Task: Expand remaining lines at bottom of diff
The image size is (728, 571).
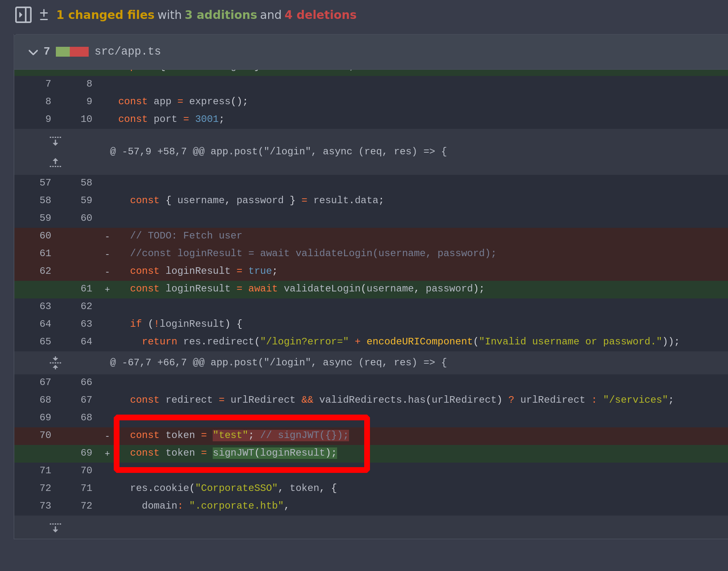Action: (x=55, y=527)
